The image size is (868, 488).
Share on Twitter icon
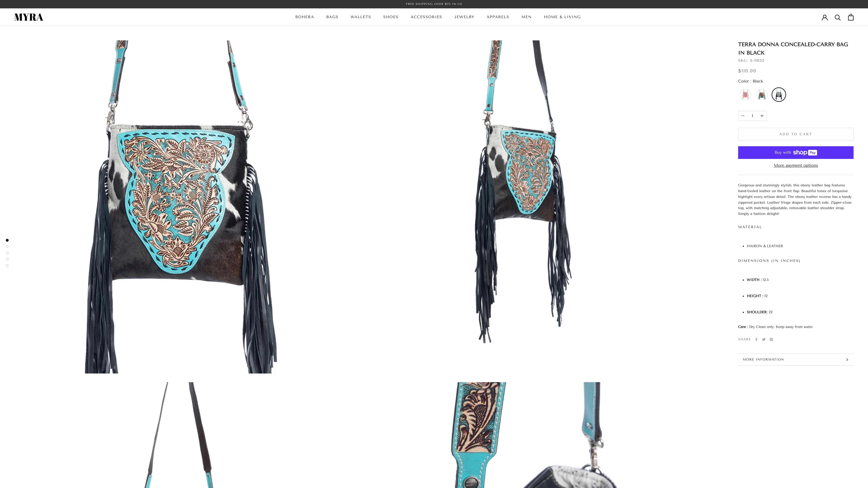pyautogui.click(x=764, y=339)
